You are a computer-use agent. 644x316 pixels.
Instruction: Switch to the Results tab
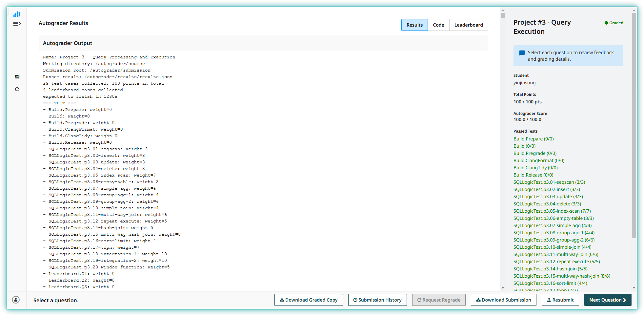(414, 25)
